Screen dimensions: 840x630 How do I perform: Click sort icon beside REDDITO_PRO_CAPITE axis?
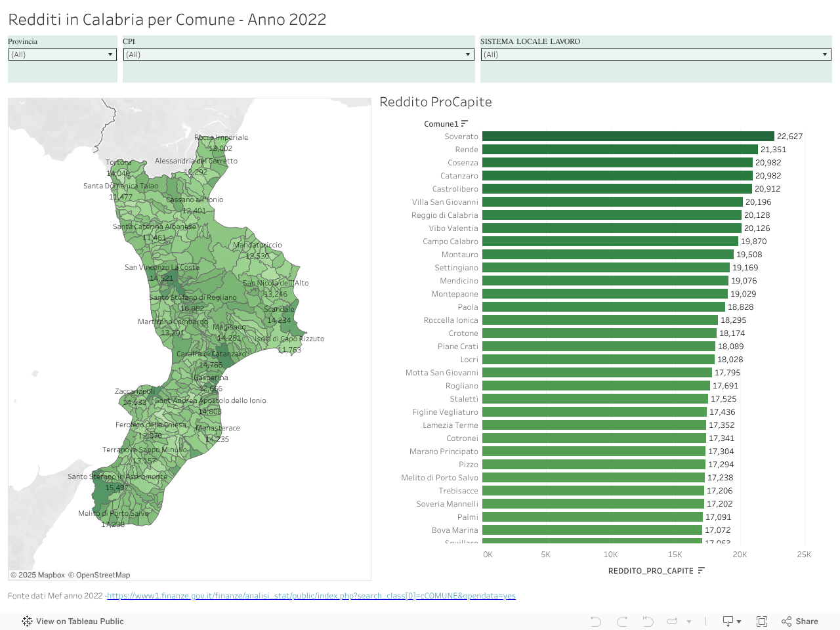(701, 570)
